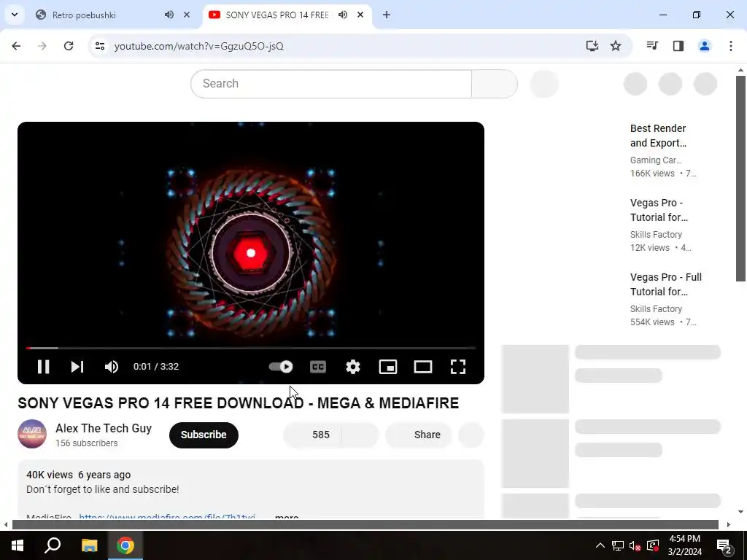Open video settings gear

pyautogui.click(x=353, y=367)
